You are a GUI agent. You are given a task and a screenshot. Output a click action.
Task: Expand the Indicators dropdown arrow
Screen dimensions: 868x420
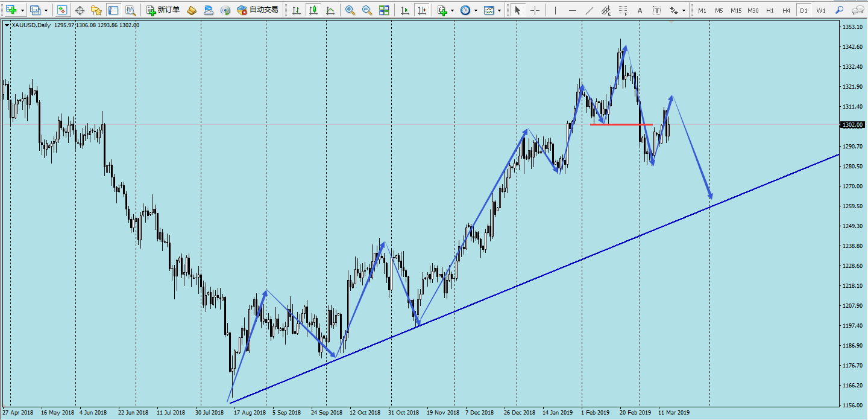click(453, 10)
